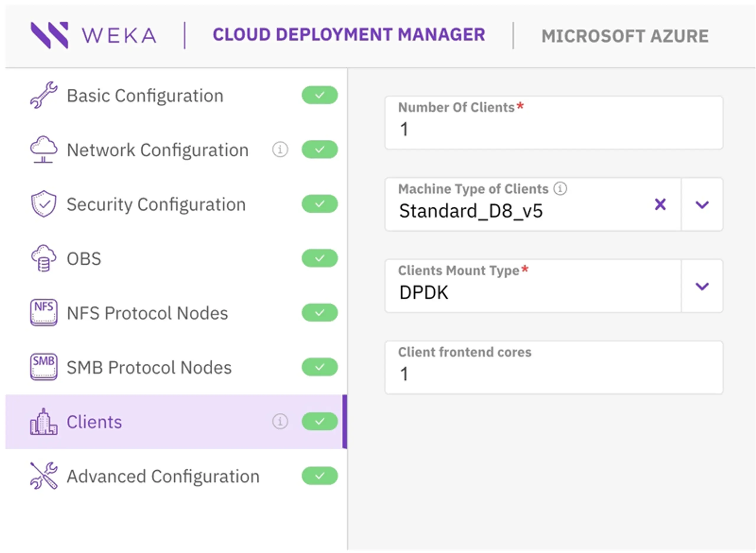Image resolution: width=756 pixels, height=553 pixels.
Task: Click the Network Configuration cloud icon
Action: pos(43,149)
